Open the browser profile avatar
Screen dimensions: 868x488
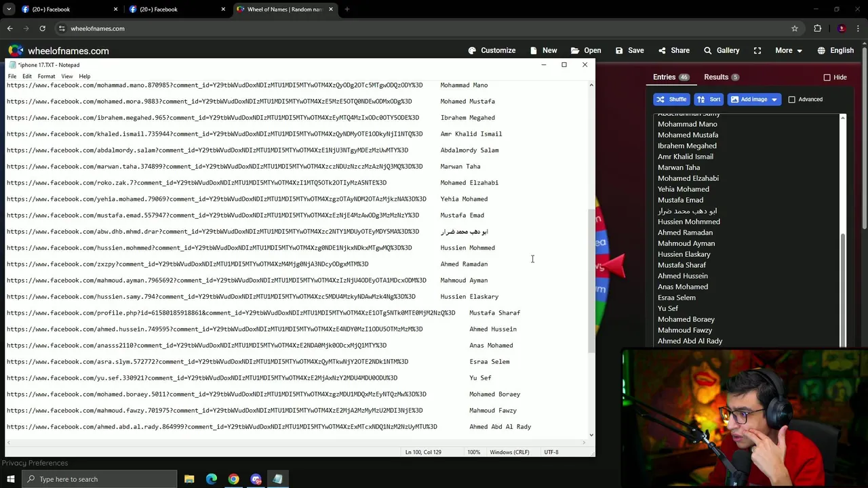coord(842,28)
